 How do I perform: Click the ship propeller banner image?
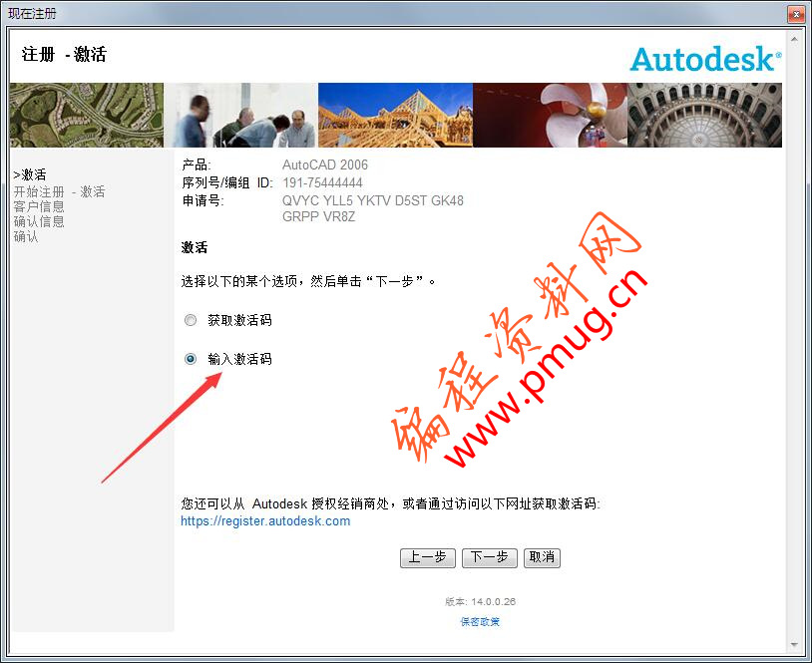550,115
